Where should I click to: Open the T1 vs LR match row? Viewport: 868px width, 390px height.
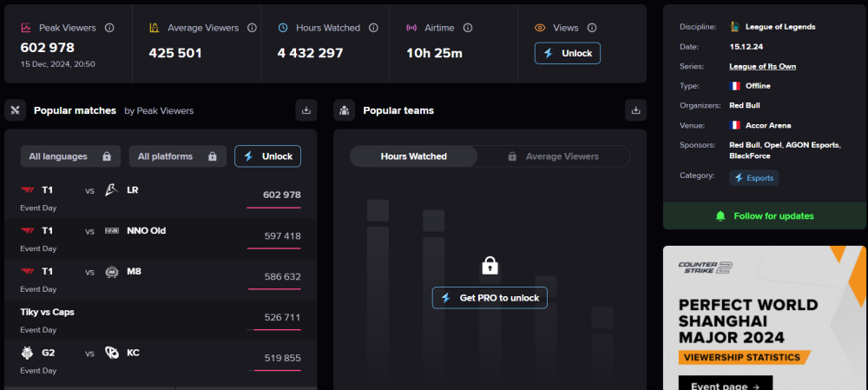(x=161, y=195)
